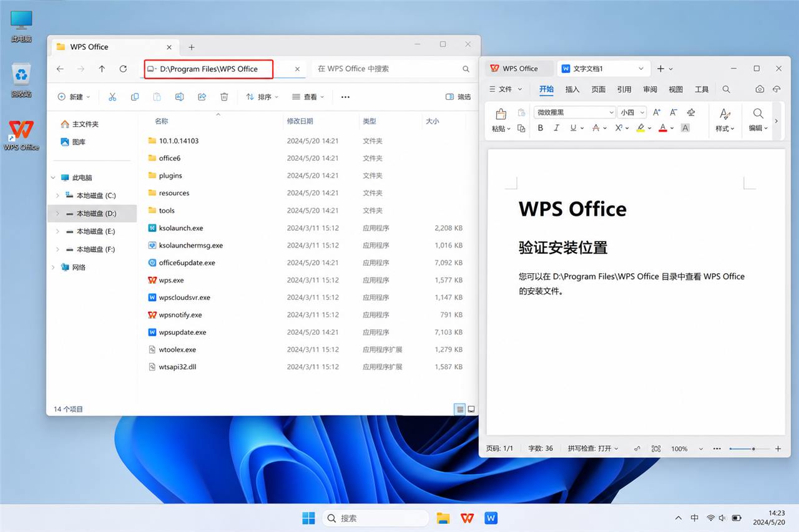Switch Explorer to details view toggle

[460, 409]
